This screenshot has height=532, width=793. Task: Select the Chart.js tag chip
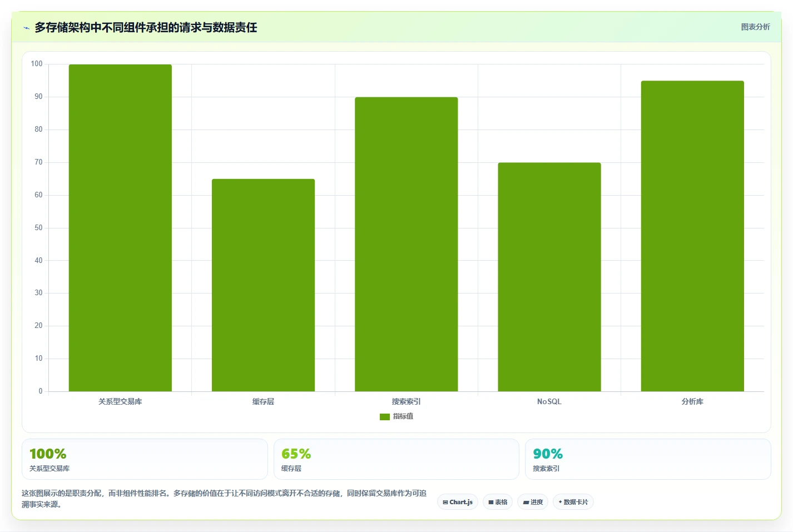(x=458, y=502)
